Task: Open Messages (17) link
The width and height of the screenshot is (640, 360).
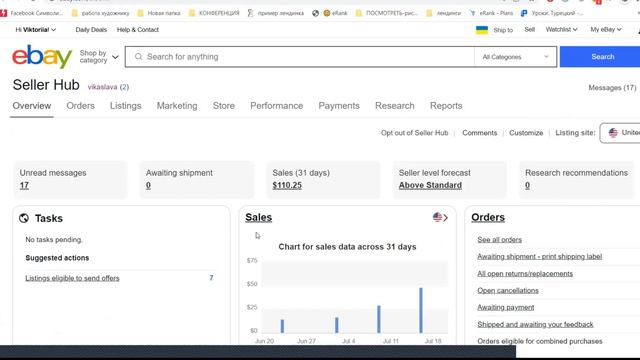Action: [612, 88]
